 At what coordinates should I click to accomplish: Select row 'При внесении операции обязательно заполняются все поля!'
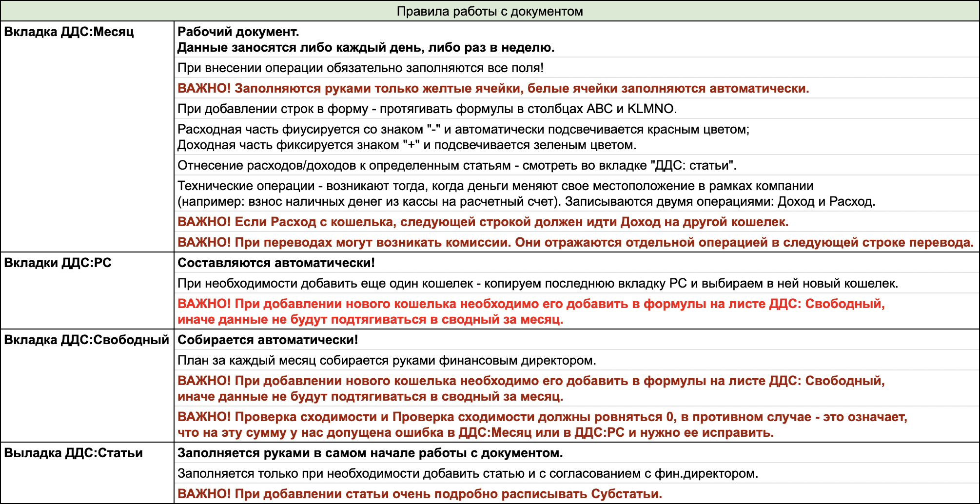point(577,68)
